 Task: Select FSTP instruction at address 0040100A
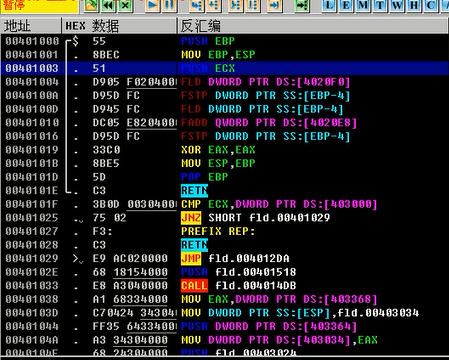pos(265,96)
